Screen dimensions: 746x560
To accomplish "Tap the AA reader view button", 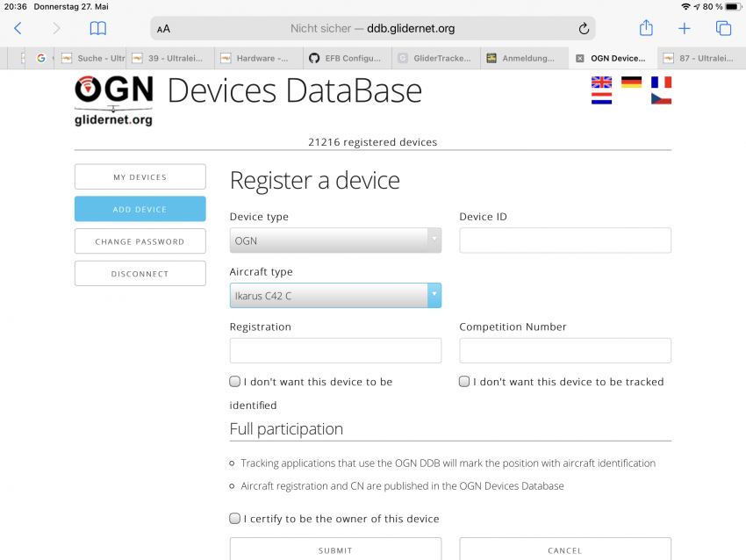I will coord(163,29).
